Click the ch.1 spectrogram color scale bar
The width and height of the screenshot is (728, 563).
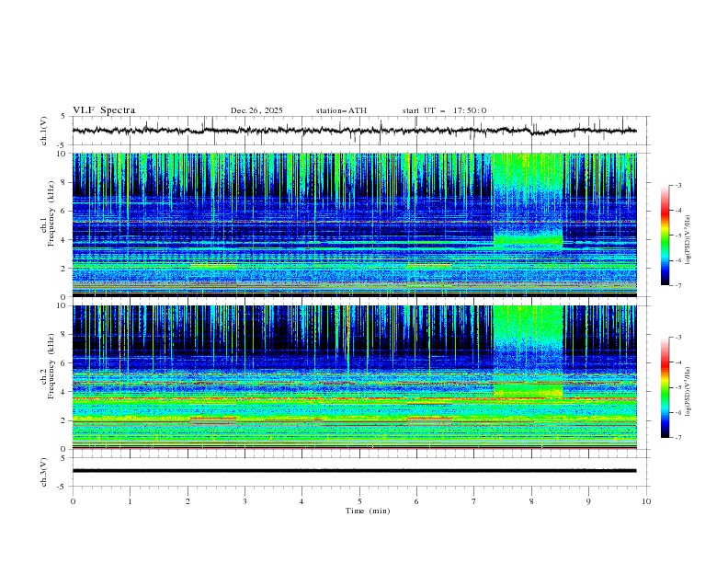tap(665, 236)
